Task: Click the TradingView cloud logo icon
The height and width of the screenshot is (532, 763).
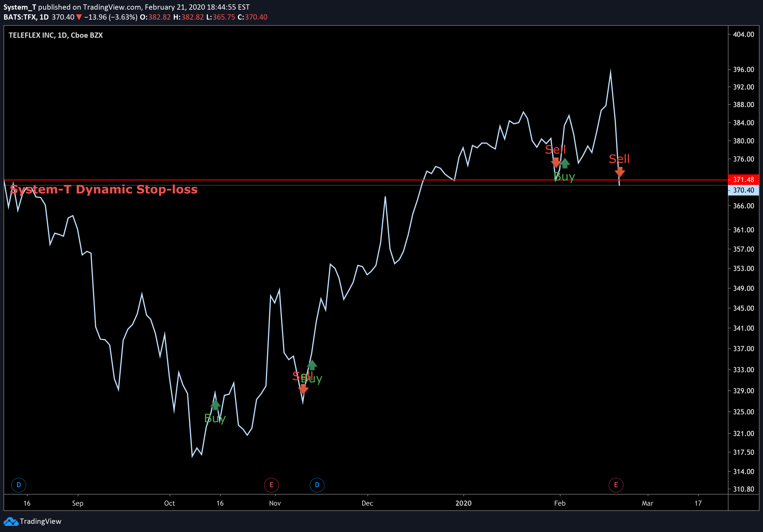Action: 11,521
